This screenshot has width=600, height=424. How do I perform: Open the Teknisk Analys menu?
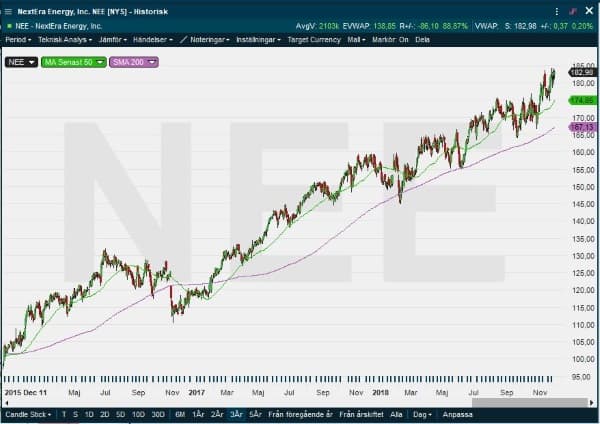pyautogui.click(x=65, y=40)
